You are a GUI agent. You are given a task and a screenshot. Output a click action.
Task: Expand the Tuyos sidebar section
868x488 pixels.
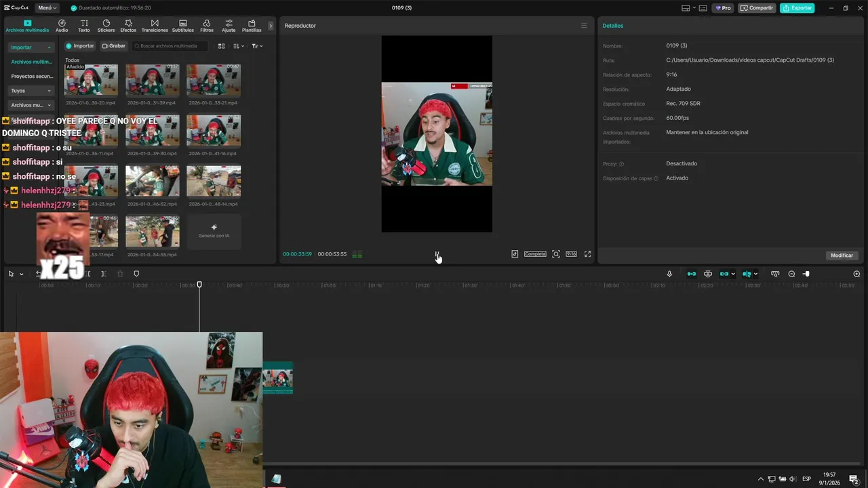tap(31, 91)
